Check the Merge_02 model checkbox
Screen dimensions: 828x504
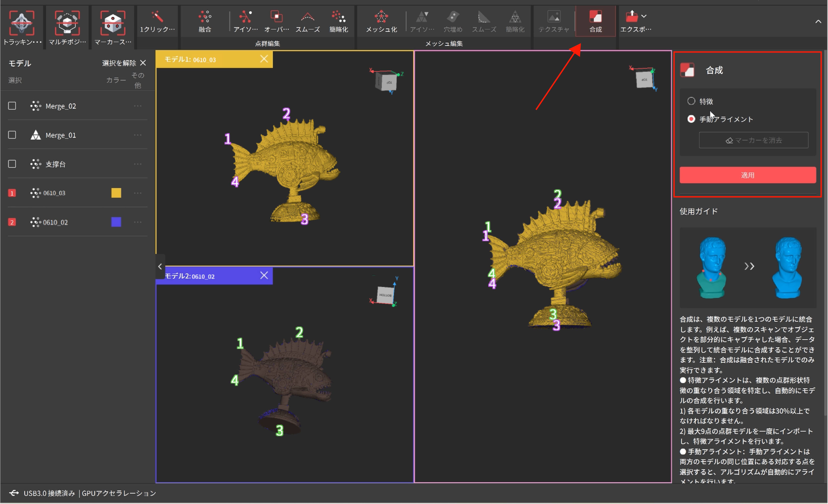(12, 106)
